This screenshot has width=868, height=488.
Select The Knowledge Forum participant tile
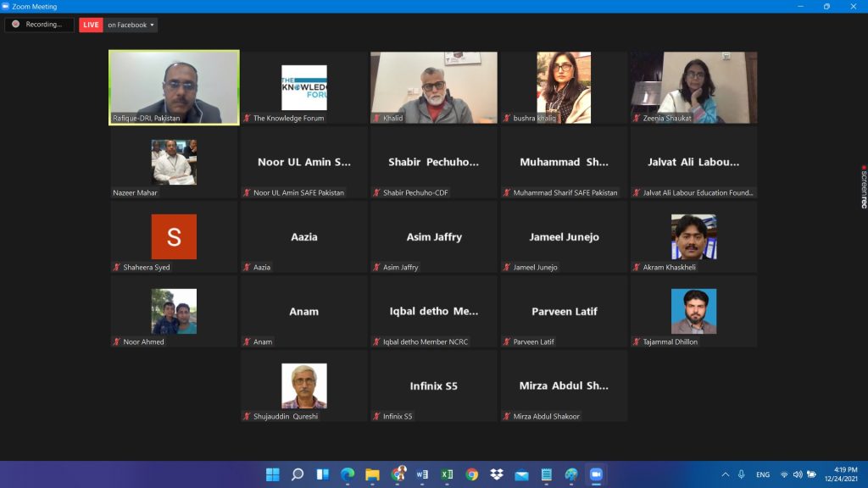(x=303, y=86)
